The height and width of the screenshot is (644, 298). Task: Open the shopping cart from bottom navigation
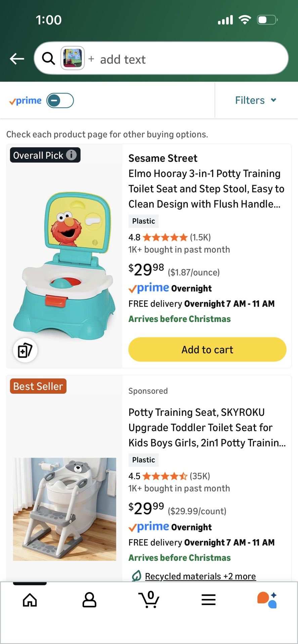pos(149,600)
